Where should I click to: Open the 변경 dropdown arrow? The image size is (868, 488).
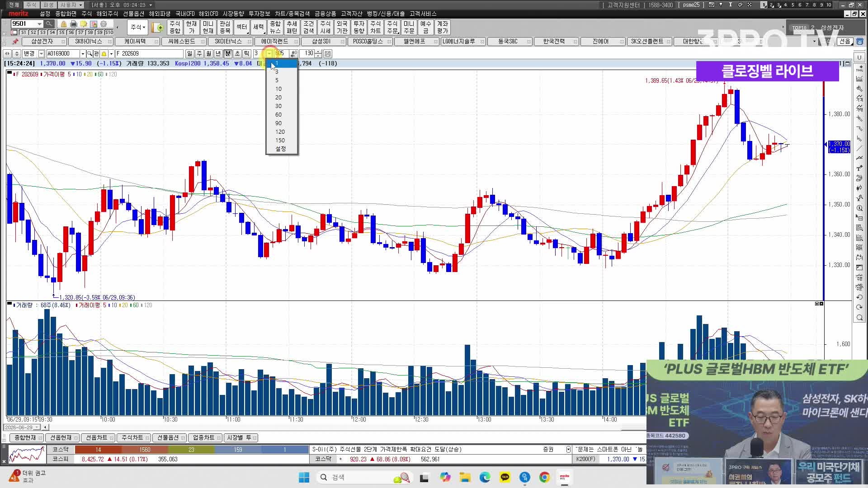pyautogui.click(x=41, y=54)
